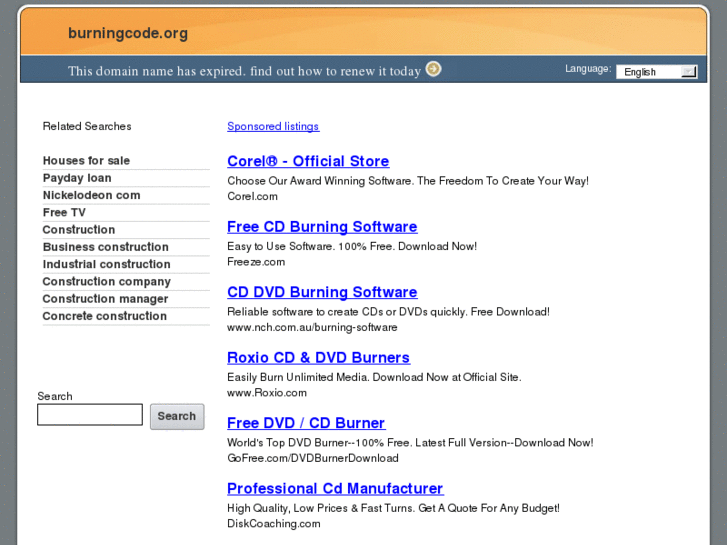This screenshot has height=545, width=727.
Task: Click the www.nch.com.au/burning-software URL
Action: (x=312, y=327)
